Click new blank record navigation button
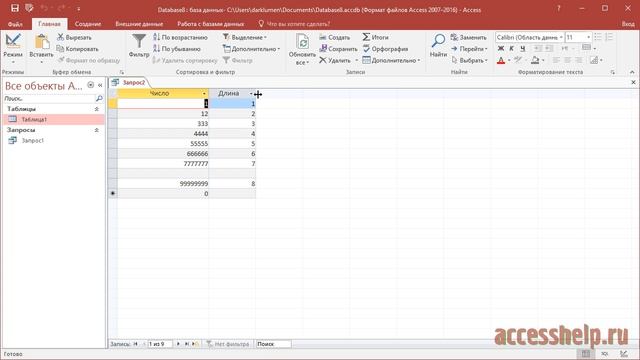The width and height of the screenshot is (640, 360). coord(196,344)
